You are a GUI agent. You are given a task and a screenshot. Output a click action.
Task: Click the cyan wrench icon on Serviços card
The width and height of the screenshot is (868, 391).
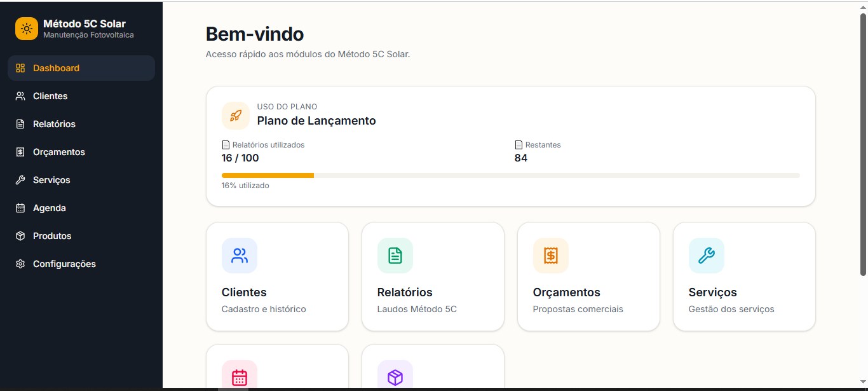[707, 256]
